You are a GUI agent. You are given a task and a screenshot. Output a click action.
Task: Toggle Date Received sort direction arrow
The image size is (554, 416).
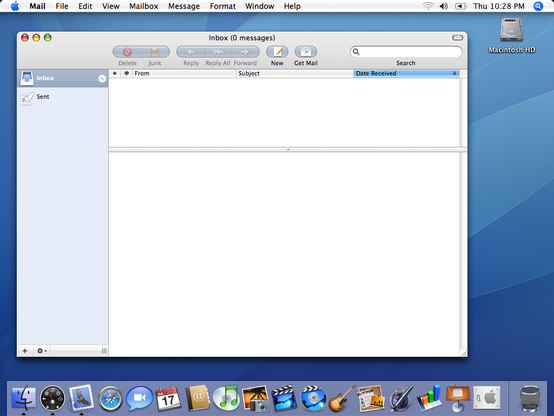[455, 73]
